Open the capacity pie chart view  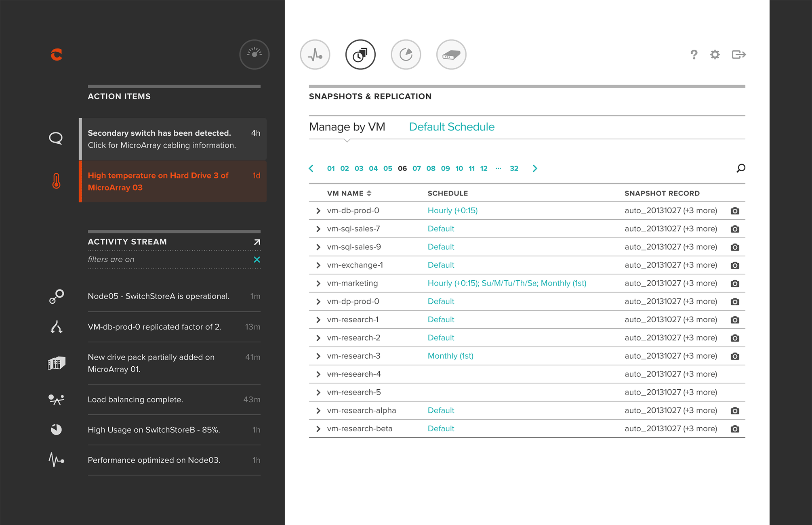point(406,55)
